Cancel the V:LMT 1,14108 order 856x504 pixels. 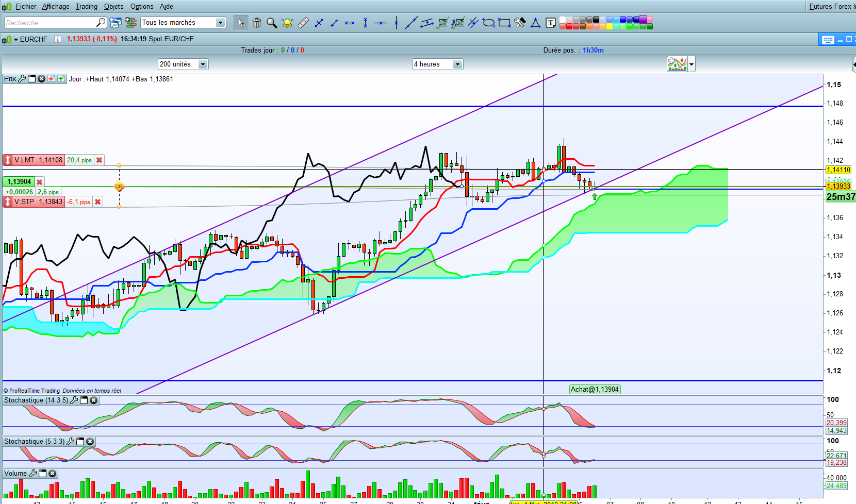click(x=100, y=160)
